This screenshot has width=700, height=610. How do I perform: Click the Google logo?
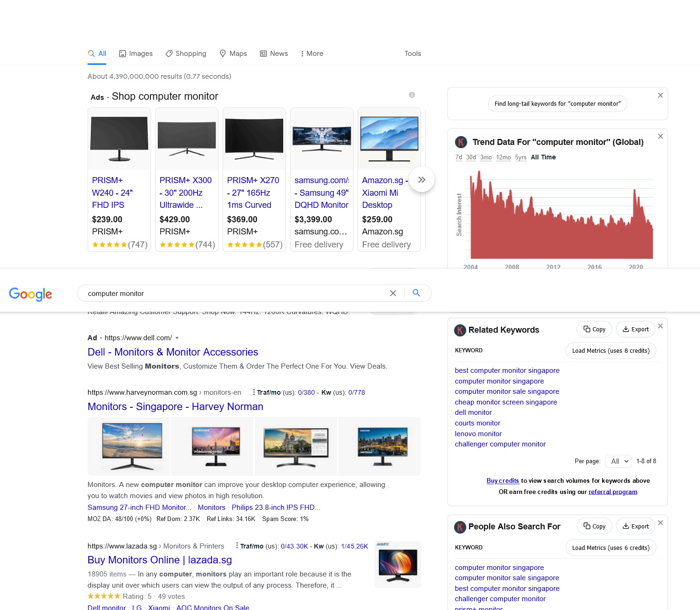point(31,294)
